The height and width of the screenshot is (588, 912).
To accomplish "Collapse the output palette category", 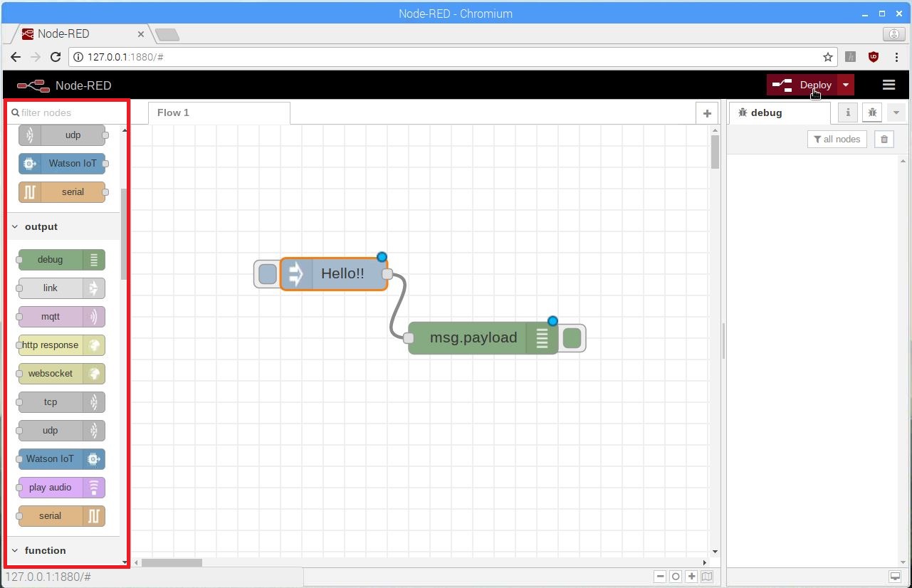I will (41, 227).
